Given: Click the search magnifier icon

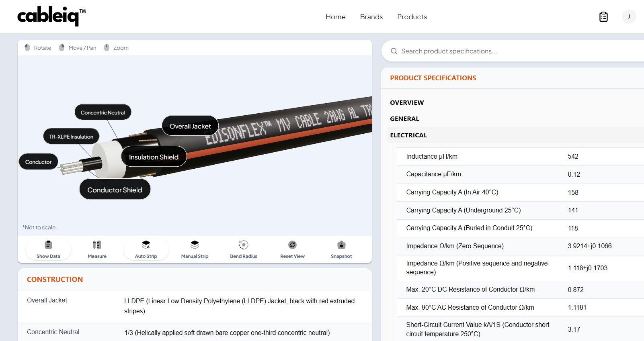Looking at the screenshot, I should coord(394,51).
